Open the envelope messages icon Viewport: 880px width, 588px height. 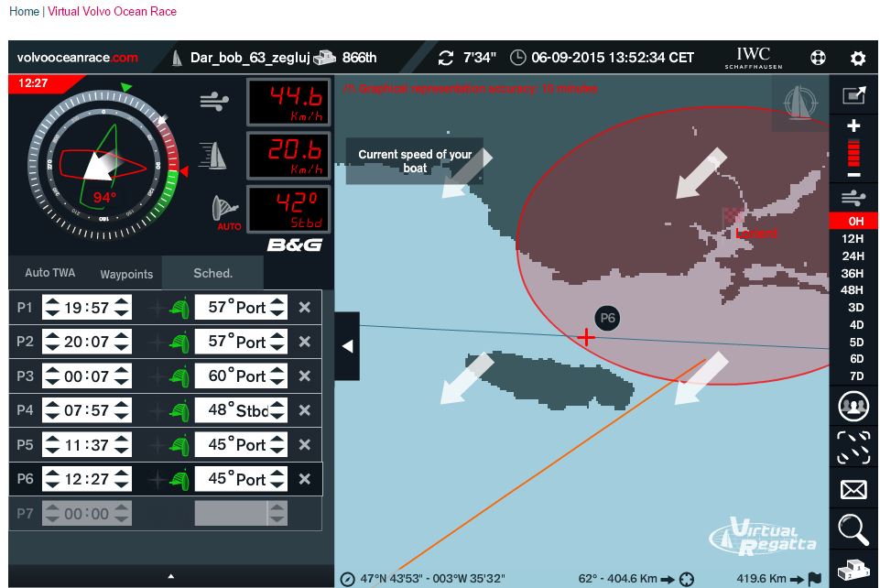click(853, 489)
